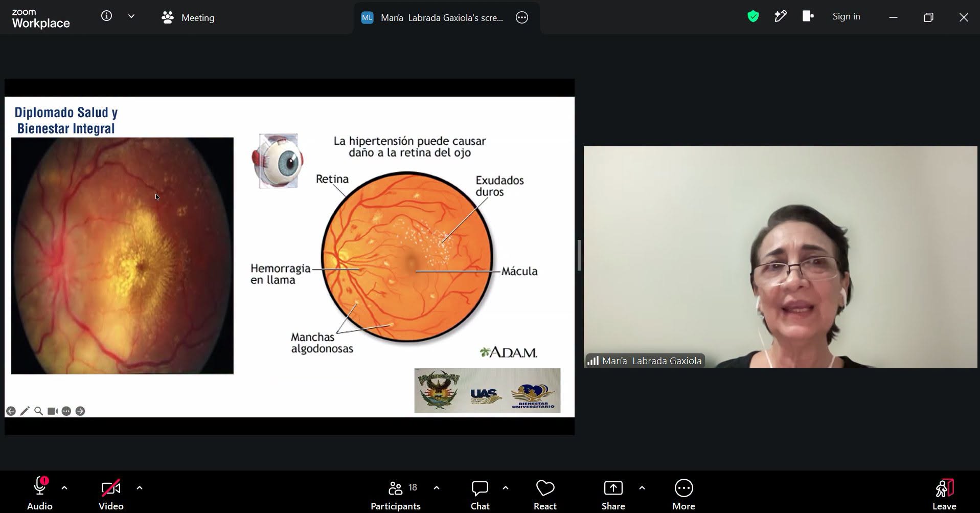Expand the dropdown chevron next to info icon

point(131,16)
